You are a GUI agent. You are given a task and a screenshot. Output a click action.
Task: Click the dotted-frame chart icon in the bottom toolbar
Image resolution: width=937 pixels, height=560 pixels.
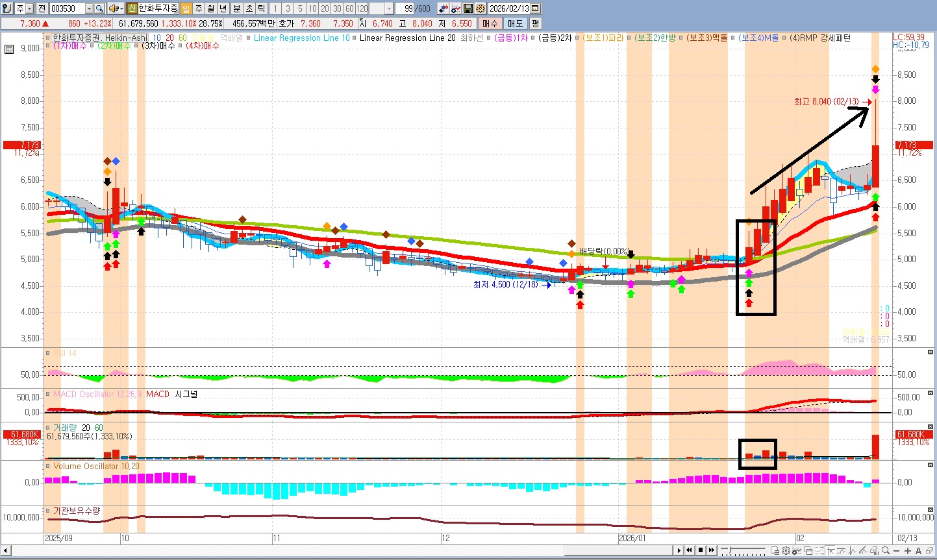[x=819, y=550]
